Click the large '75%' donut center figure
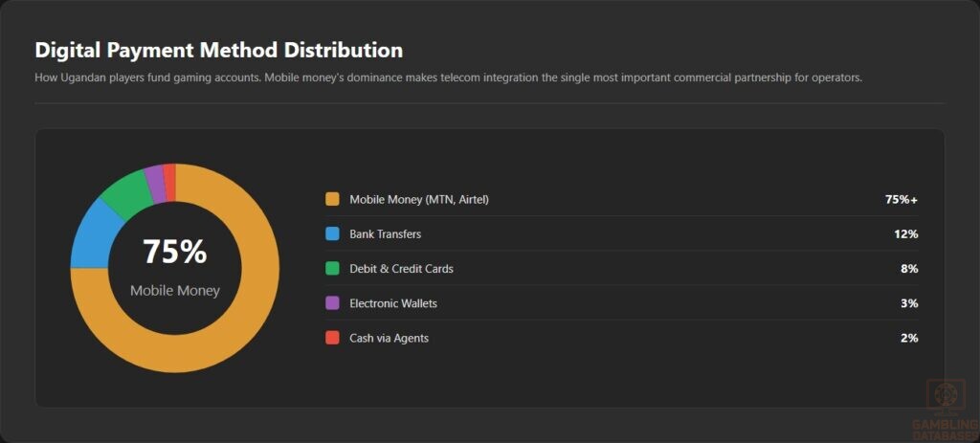980x443 pixels. pos(175,252)
